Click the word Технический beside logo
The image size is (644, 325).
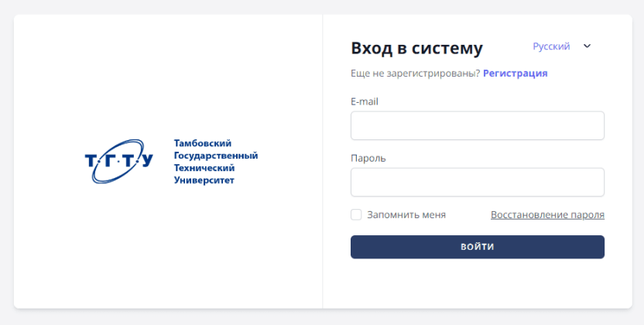pyautogui.click(x=204, y=168)
